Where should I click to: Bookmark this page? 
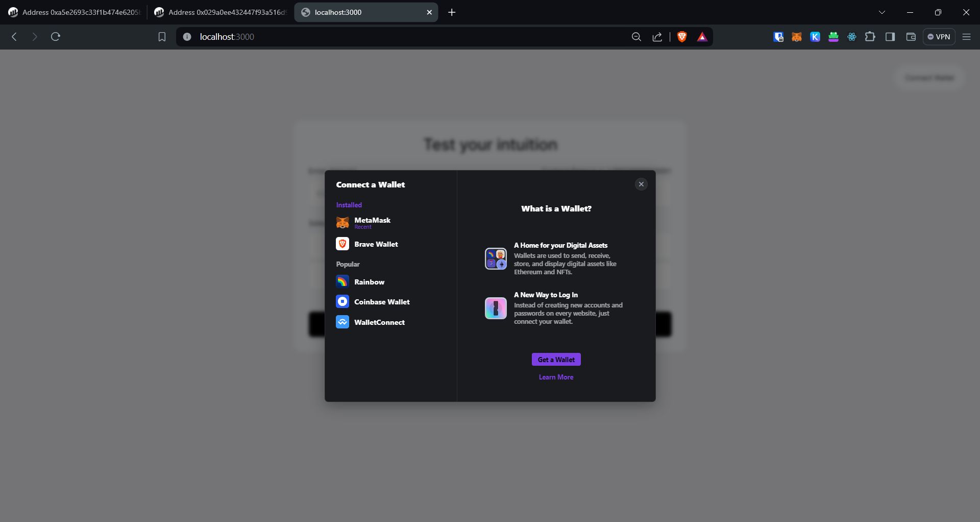[162, 37]
